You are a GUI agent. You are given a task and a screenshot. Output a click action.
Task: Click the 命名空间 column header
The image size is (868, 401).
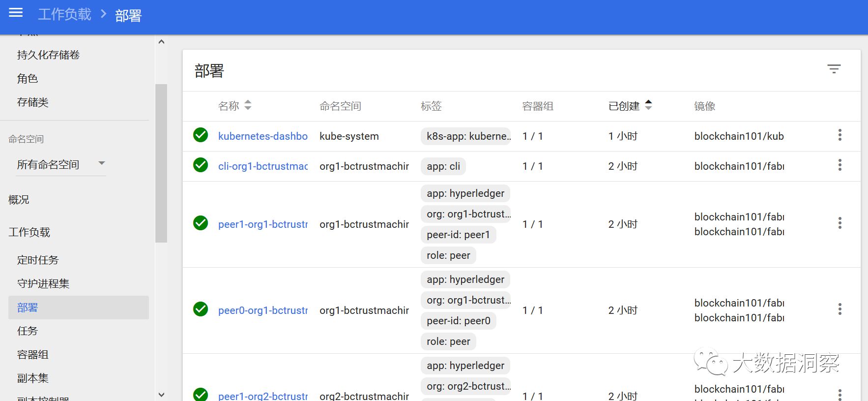pos(340,106)
